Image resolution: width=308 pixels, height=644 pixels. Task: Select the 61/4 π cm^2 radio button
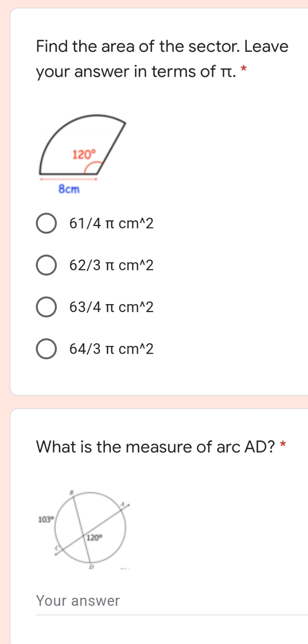(46, 224)
